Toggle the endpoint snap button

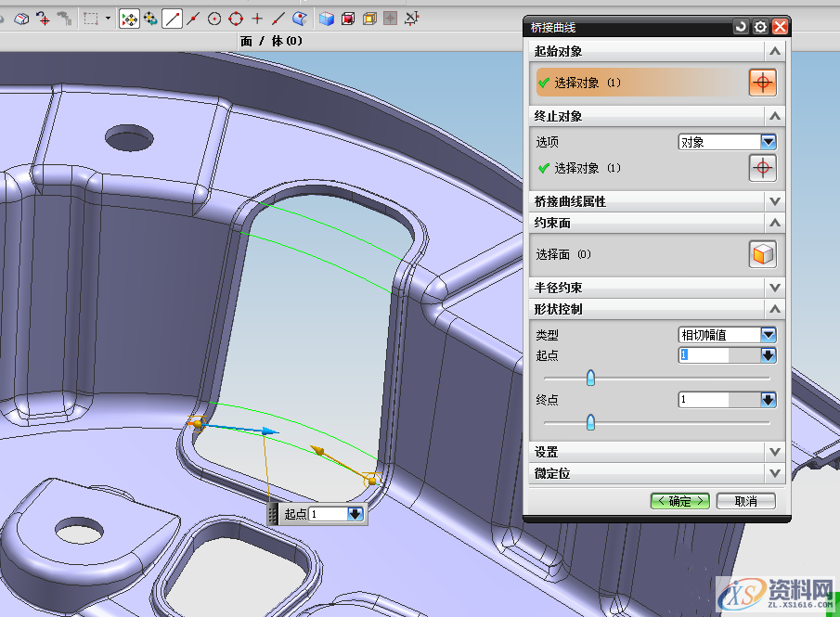coord(172,18)
